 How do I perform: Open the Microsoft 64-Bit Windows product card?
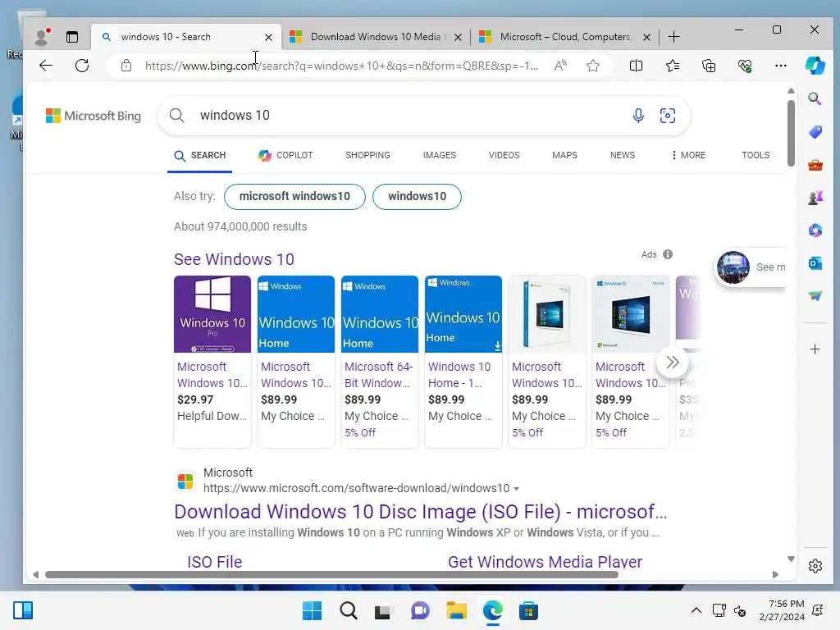point(379,362)
